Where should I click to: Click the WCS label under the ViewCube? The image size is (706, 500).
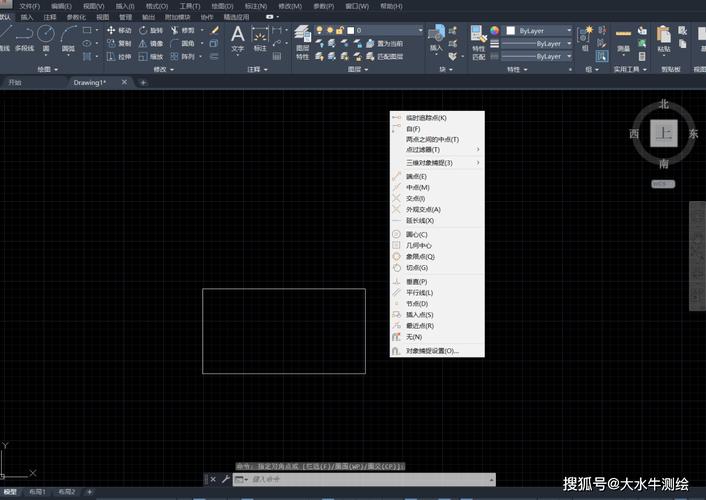pyautogui.click(x=663, y=184)
